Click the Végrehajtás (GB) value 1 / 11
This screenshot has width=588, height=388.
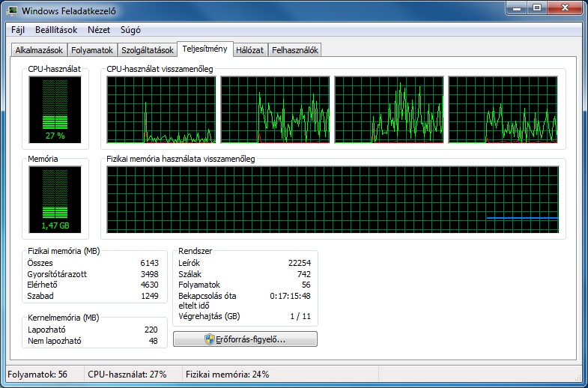point(301,316)
